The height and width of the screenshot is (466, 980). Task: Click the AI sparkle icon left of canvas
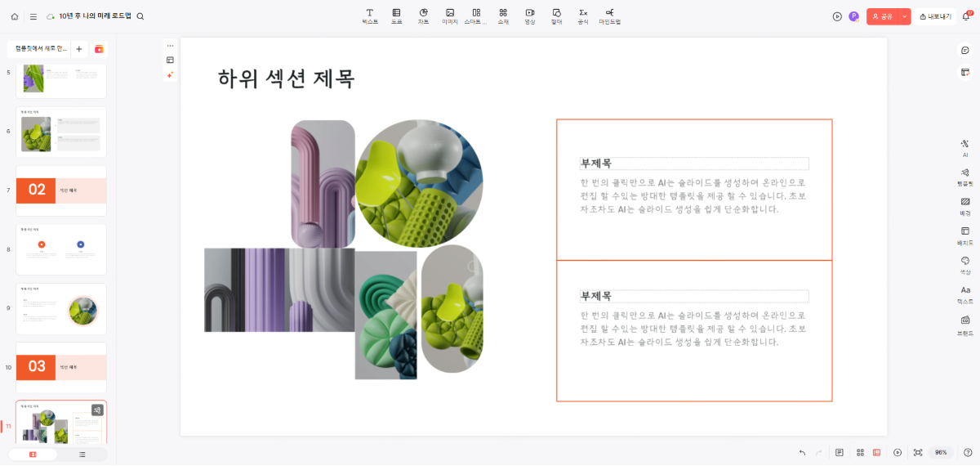(x=170, y=74)
